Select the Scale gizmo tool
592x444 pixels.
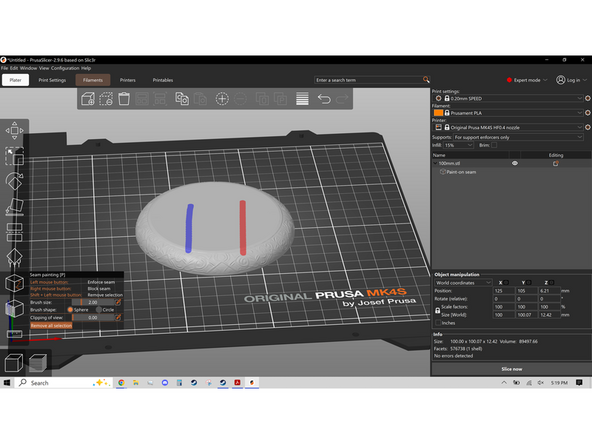(14, 156)
